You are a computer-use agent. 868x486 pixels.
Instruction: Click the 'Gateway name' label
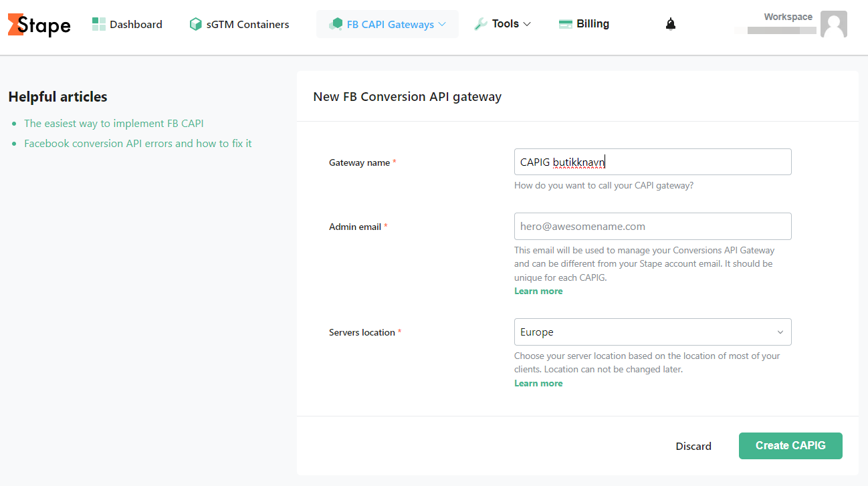[359, 162]
